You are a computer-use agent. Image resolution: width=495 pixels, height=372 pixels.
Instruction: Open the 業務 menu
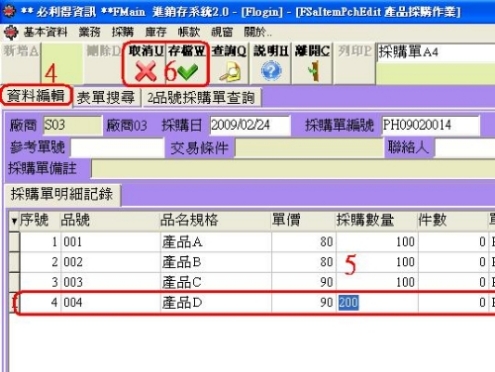point(90,32)
